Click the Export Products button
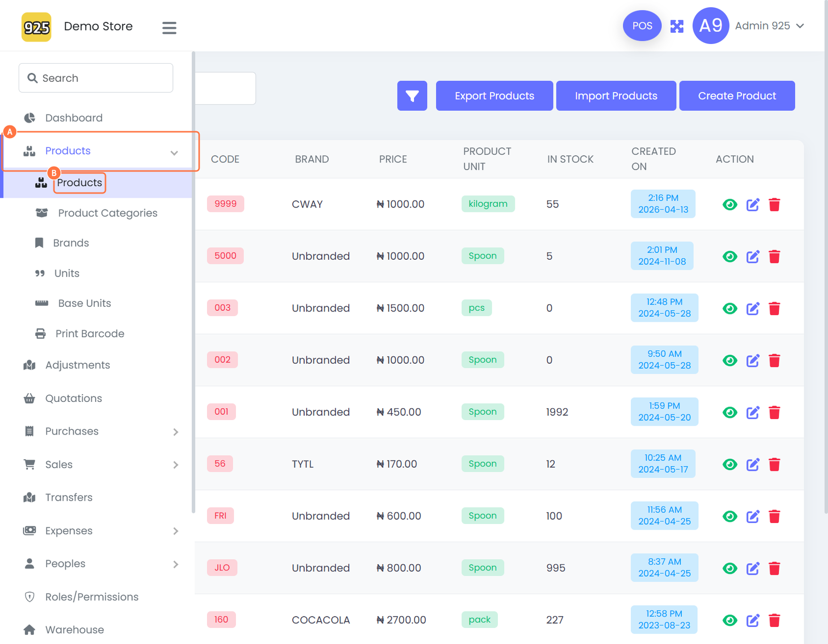 (494, 96)
